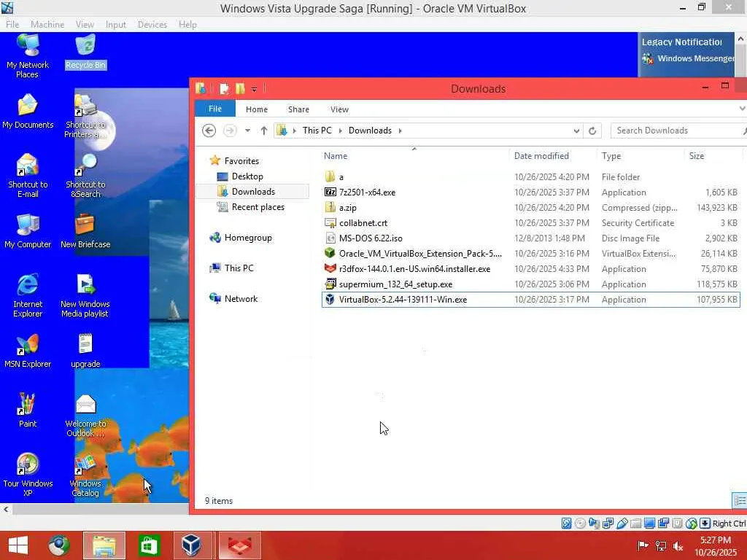Select the Tour Windows XP icon
The width and height of the screenshot is (747, 560).
(28, 474)
